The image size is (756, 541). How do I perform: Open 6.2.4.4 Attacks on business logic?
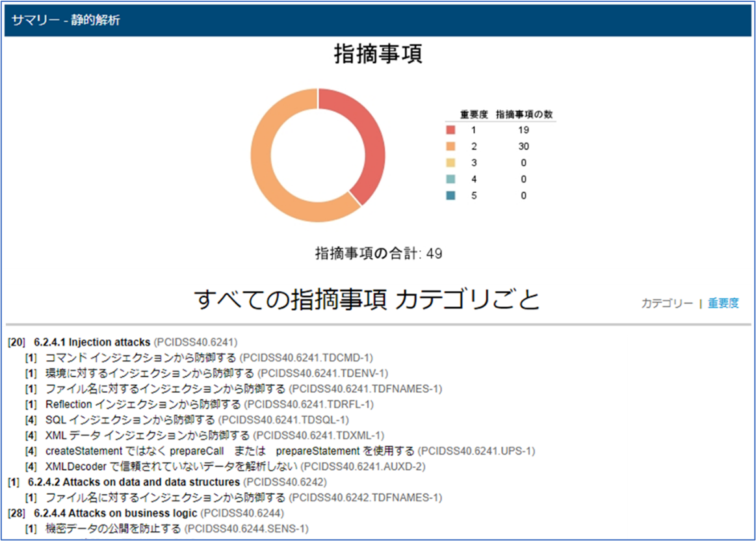tap(113, 513)
